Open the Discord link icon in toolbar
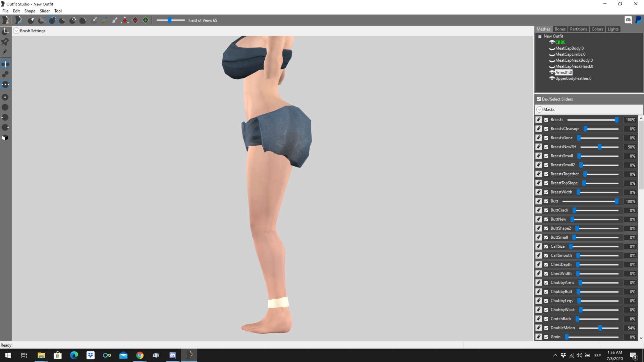 pos(628,20)
